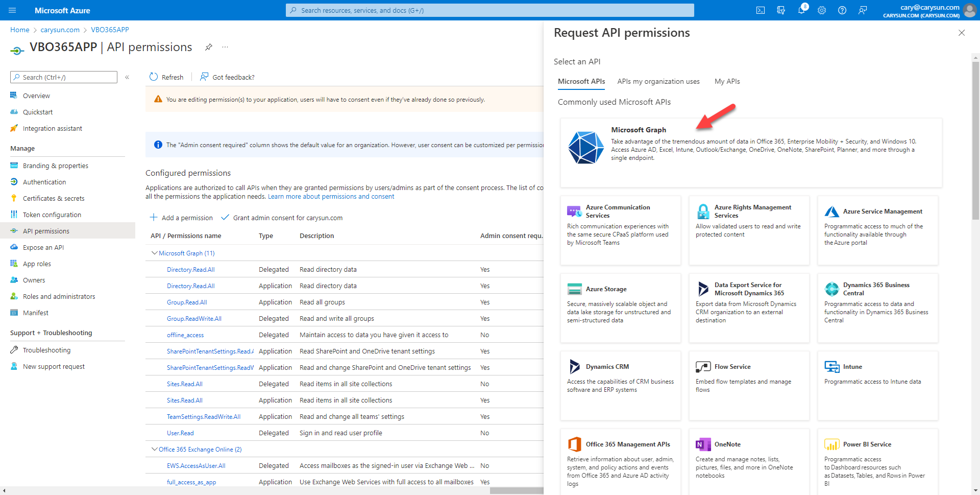Image resolution: width=980 pixels, height=495 pixels.
Task: Select Azure Communication Services tile
Action: point(620,230)
